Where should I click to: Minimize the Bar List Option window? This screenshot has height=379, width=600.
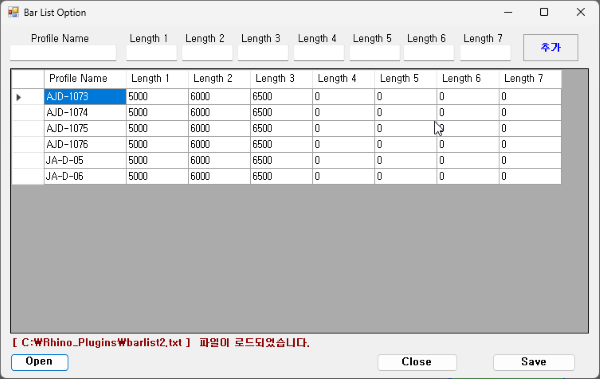508,12
